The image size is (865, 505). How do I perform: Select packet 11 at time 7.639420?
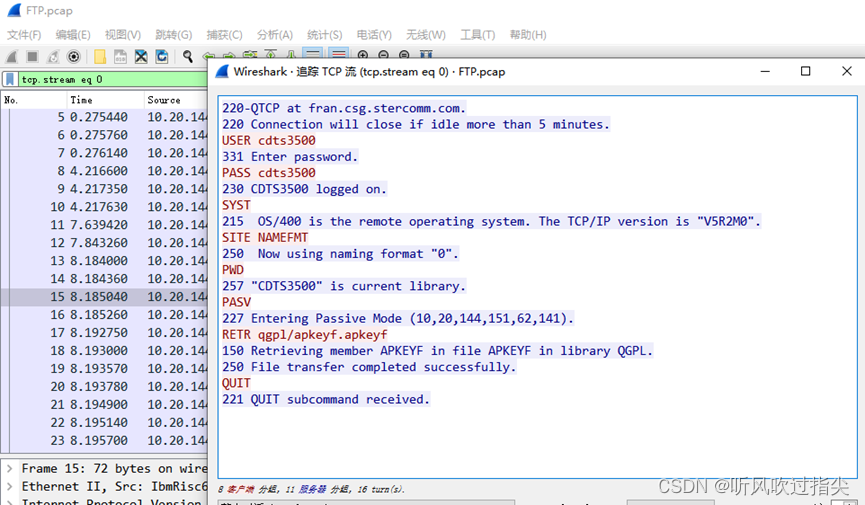click(104, 225)
